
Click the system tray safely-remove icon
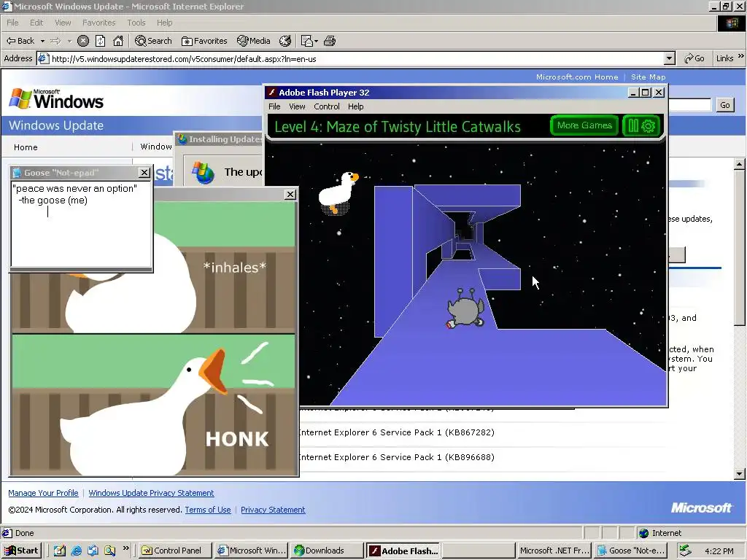[x=685, y=551]
